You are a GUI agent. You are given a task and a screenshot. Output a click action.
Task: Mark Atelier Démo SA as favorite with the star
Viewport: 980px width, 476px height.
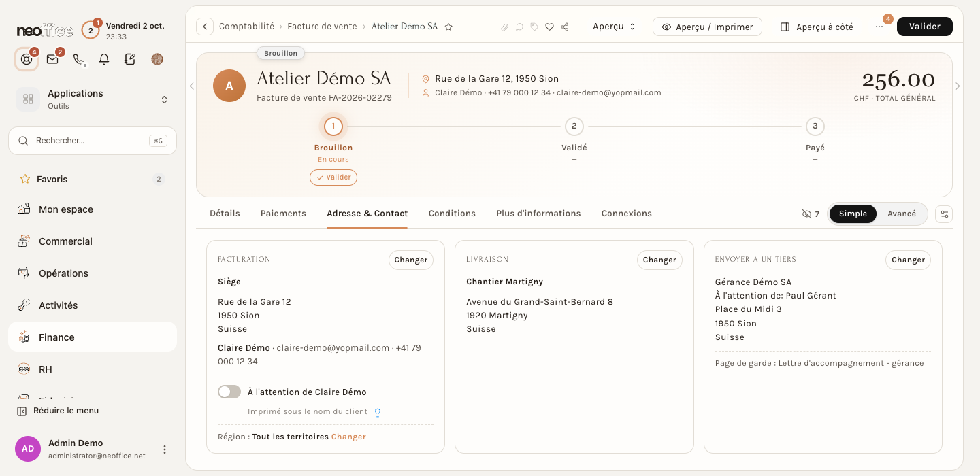click(x=448, y=27)
